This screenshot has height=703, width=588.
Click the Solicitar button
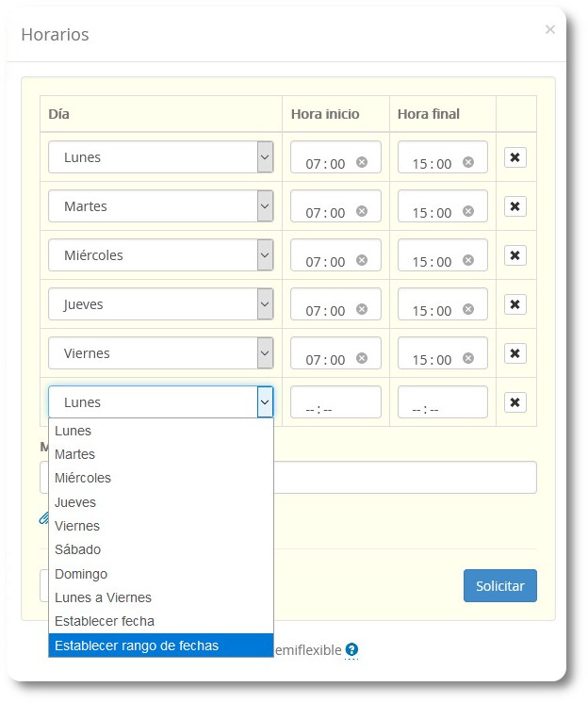tap(499, 585)
